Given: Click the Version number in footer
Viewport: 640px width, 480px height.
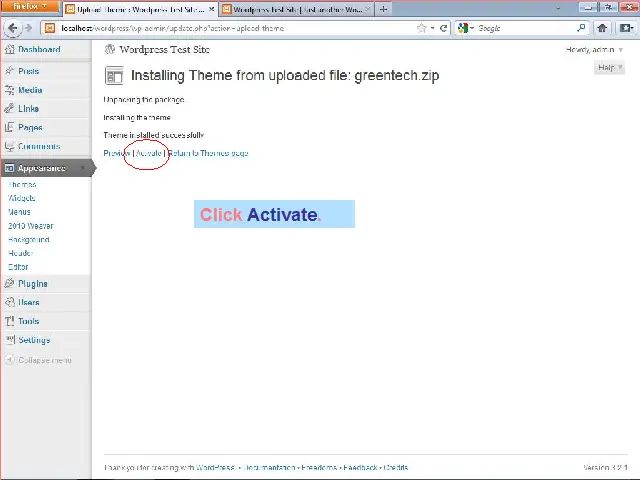Looking at the screenshot, I should [605, 467].
